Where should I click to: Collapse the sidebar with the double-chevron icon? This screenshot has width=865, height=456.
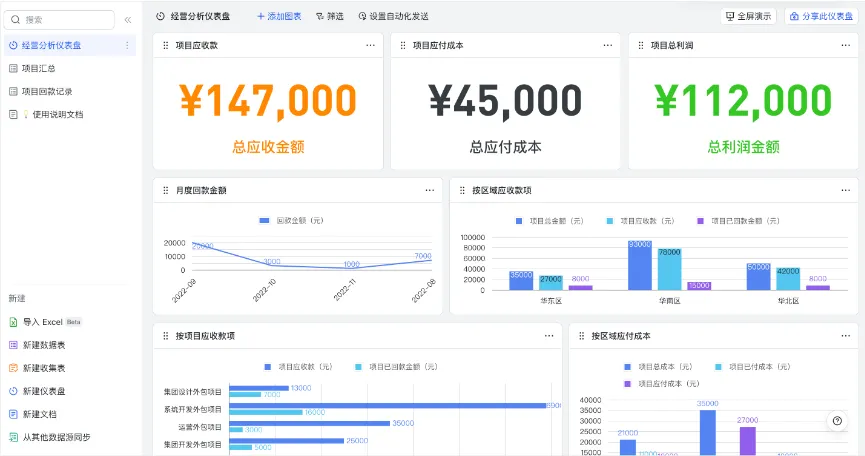click(127, 20)
